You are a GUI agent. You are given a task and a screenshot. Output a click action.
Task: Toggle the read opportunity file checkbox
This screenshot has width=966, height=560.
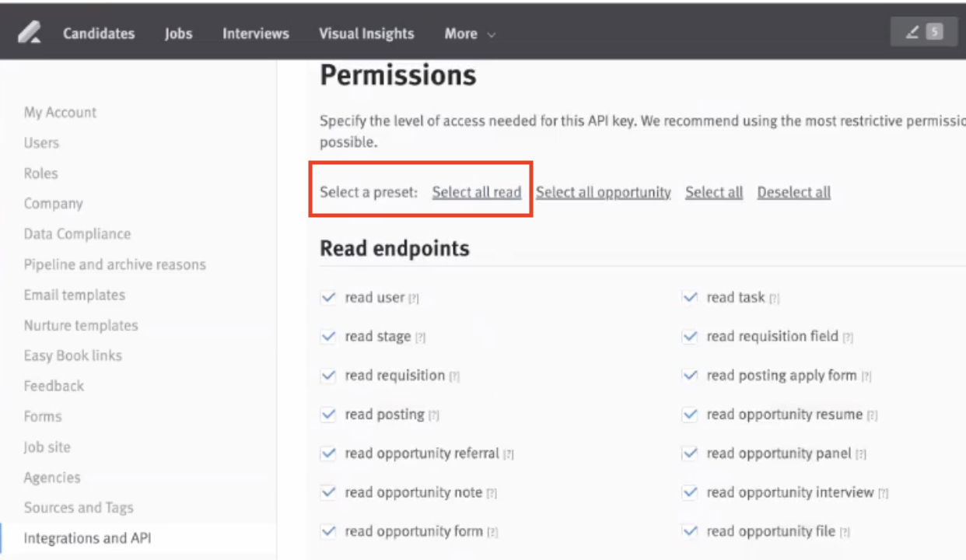tap(690, 531)
